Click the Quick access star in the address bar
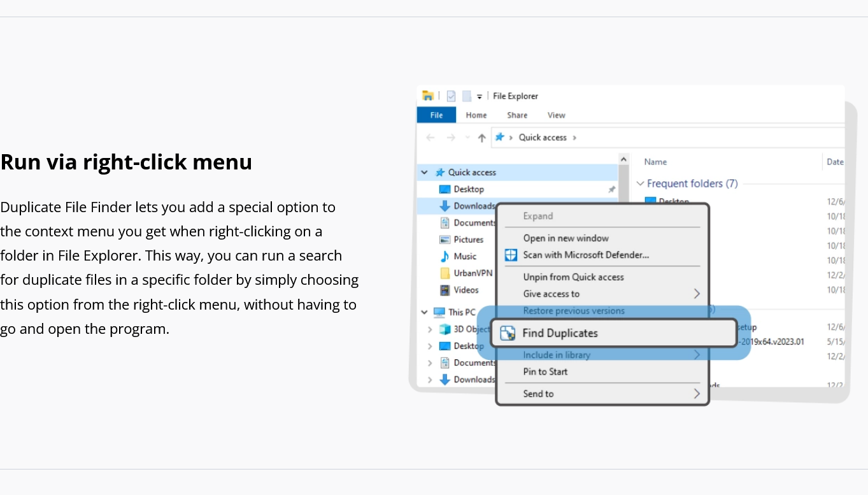Viewport: 868px width, 495px height. [x=501, y=137]
